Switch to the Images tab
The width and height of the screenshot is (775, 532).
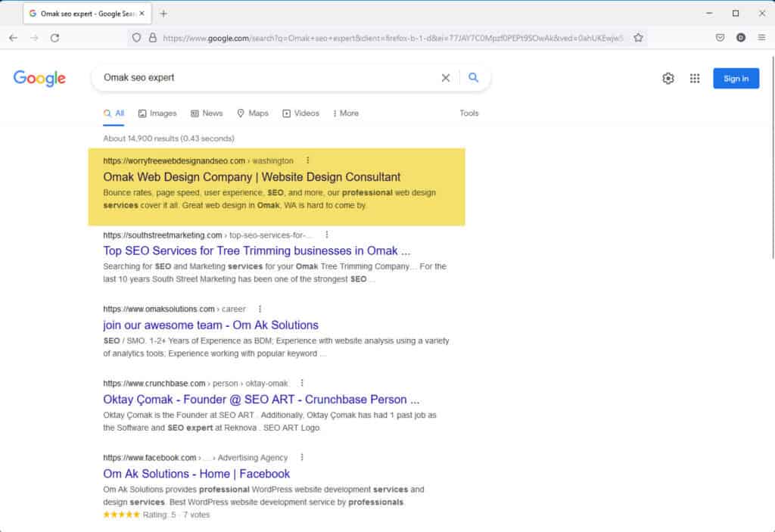pyautogui.click(x=157, y=114)
